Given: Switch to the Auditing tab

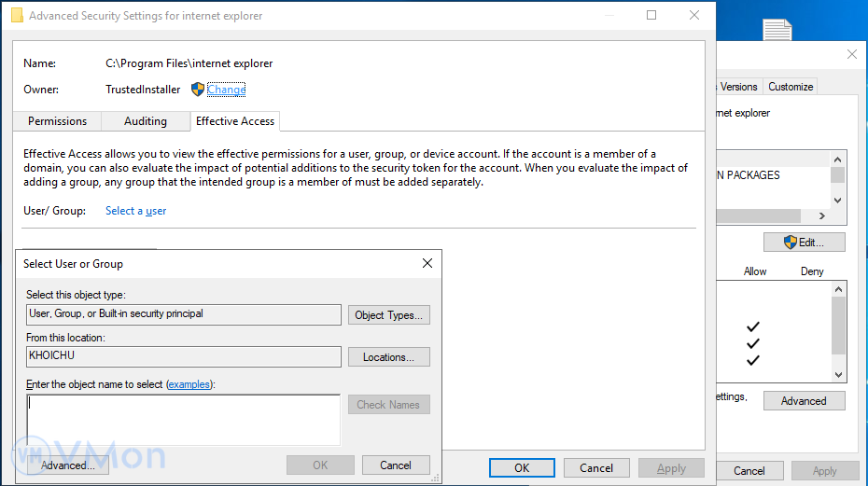Looking at the screenshot, I should pos(146,121).
